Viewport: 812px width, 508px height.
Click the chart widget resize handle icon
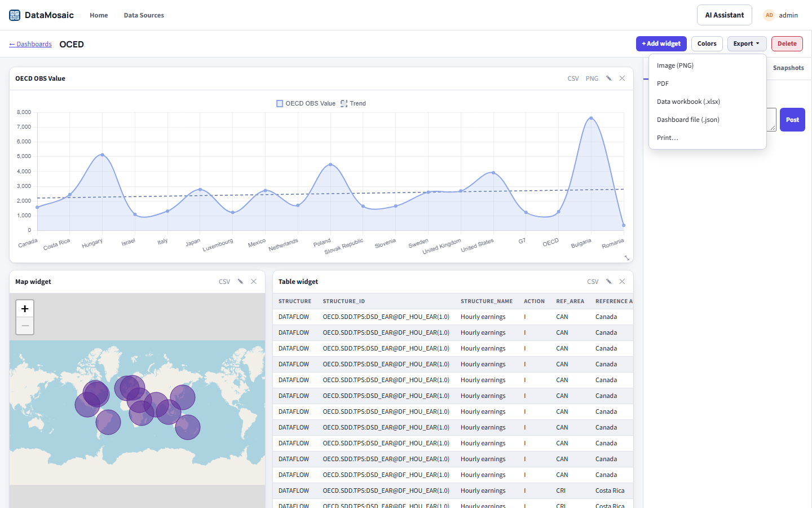[626, 258]
